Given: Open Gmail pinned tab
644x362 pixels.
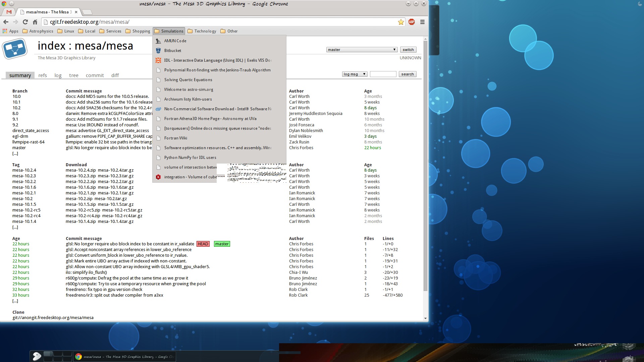Looking at the screenshot, I should (9, 12).
